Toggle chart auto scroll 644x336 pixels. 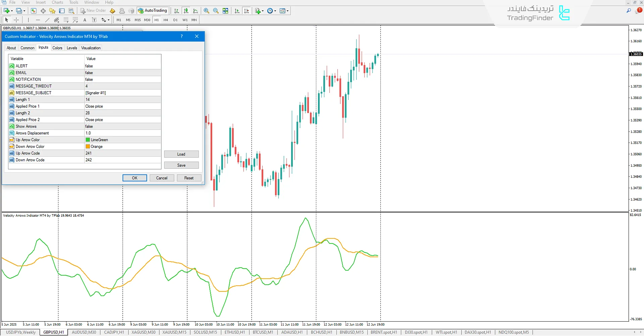pyautogui.click(x=237, y=10)
